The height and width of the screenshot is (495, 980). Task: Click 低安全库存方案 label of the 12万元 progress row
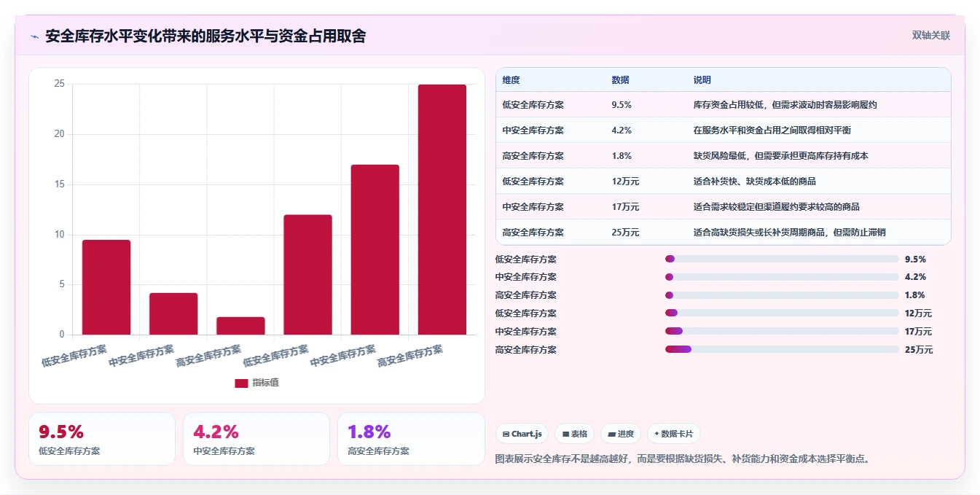point(525,313)
